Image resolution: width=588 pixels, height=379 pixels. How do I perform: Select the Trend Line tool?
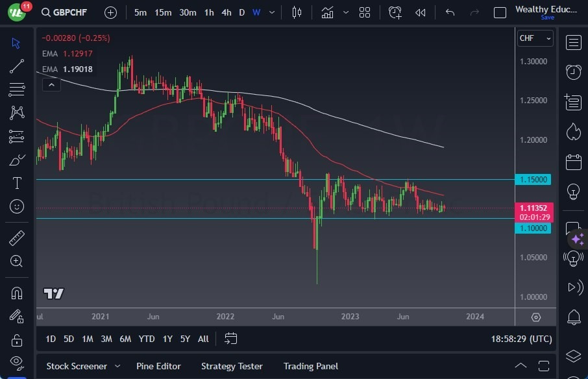point(16,66)
